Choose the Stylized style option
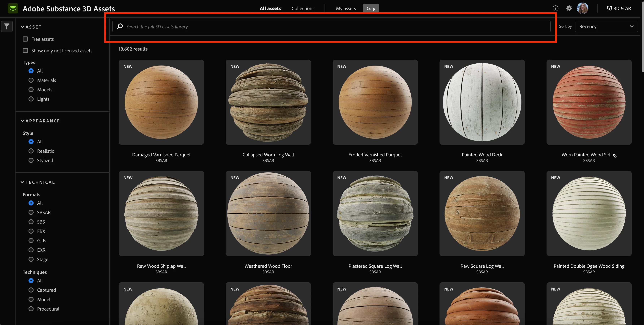The image size is (644, 325). tap(31, 161)
